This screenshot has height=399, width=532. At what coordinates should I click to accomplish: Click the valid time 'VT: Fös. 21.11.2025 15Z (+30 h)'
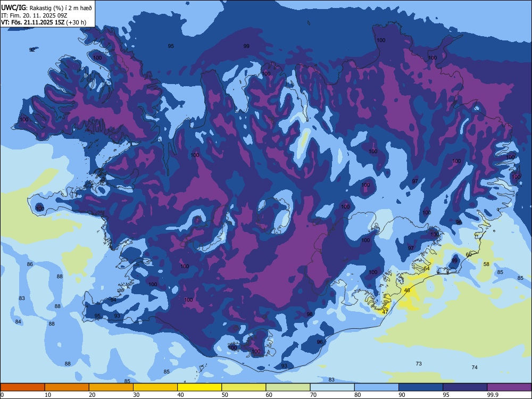[x=44, y=22]
